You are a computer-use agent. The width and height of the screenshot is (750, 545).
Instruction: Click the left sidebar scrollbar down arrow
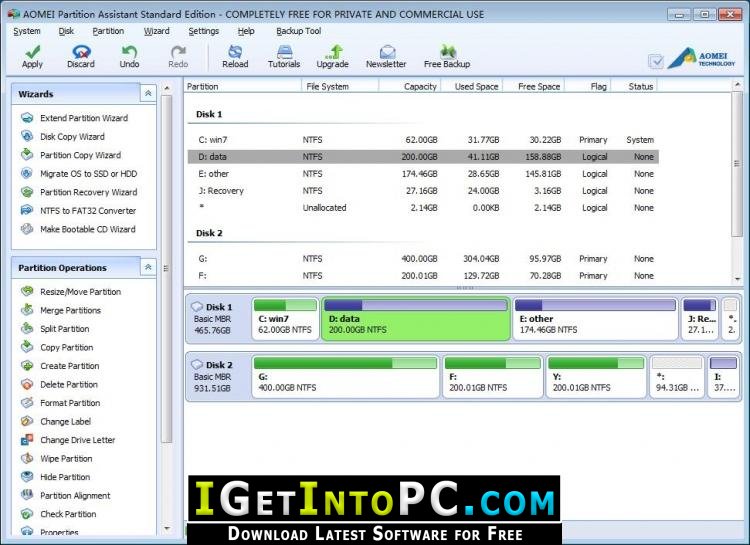[x=166, y=529]
